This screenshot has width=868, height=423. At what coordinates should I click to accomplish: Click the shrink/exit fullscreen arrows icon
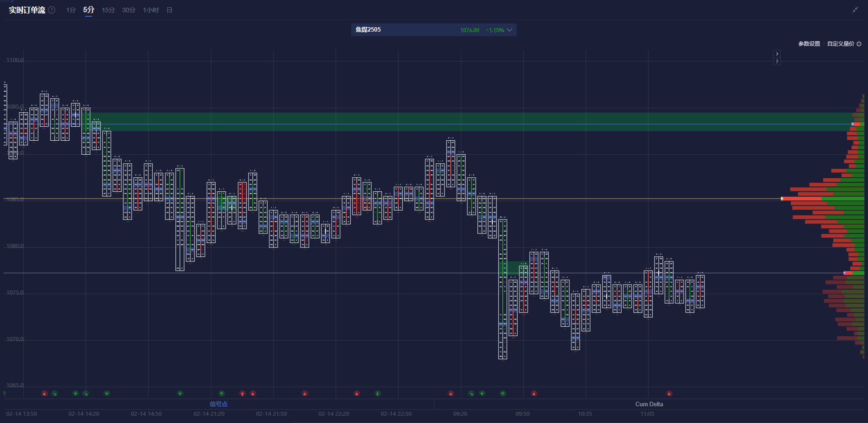click(855, 10)
